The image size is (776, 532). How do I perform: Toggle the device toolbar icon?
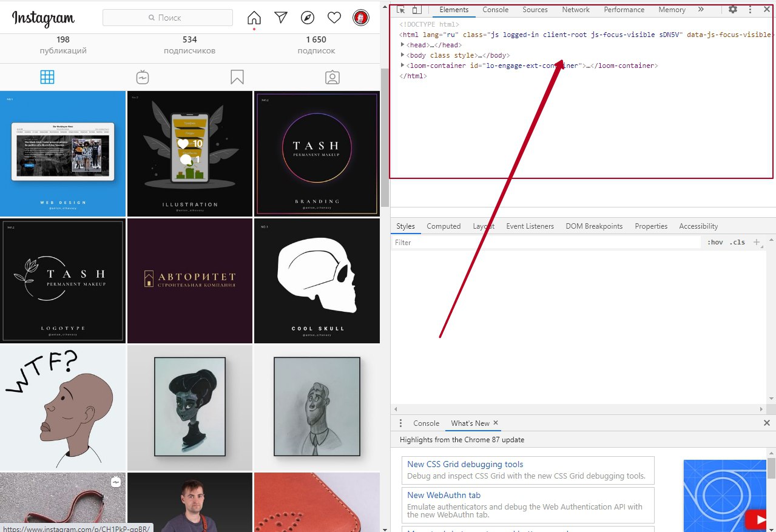click(417, 10)
